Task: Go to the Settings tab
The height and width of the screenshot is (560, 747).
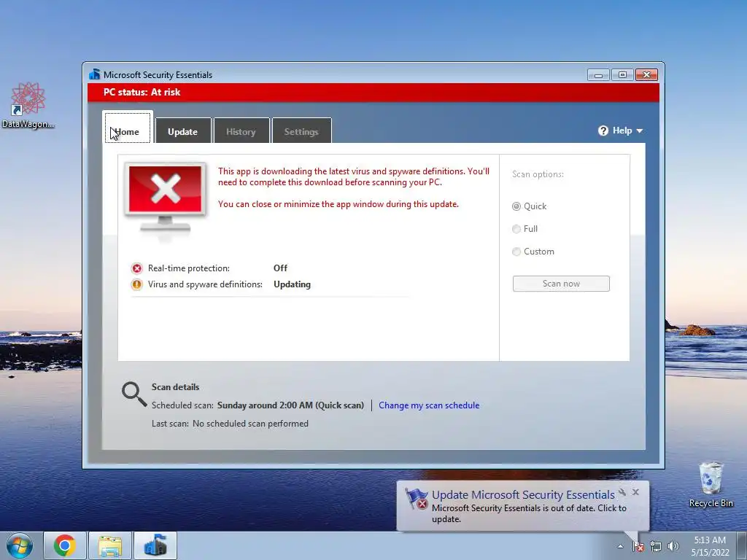Action: click(x=301, y=131)
